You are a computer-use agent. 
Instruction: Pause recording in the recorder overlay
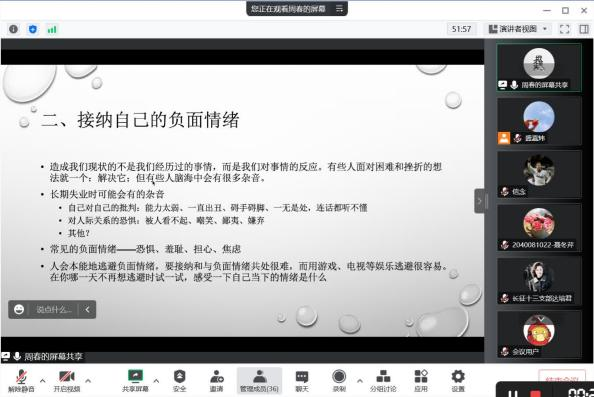[512, 393]
